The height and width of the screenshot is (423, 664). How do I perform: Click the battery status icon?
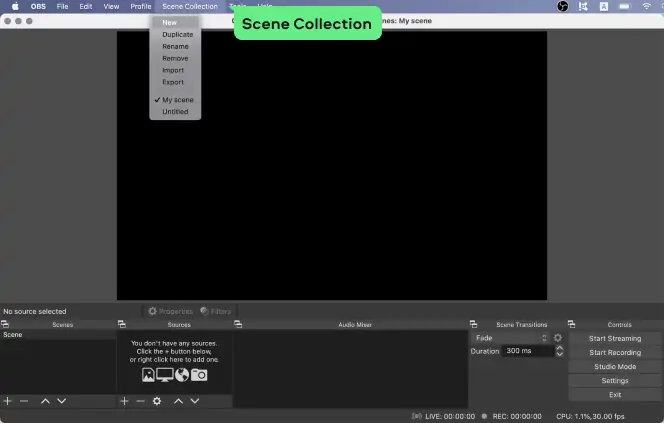coord(625,6)
